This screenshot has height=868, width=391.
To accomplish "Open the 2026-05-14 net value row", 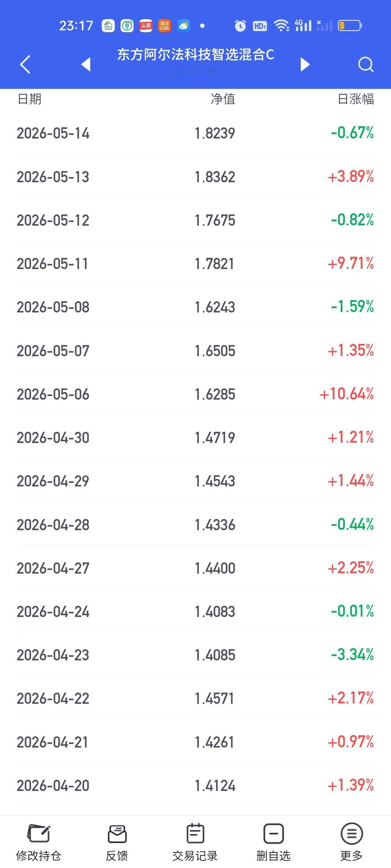I will click(x=195, y=133).
